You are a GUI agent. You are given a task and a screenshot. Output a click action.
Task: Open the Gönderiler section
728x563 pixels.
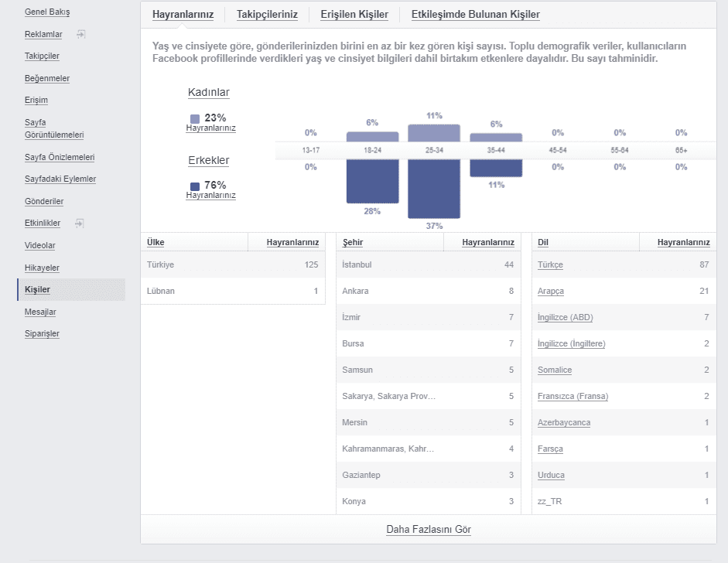pyautogui.click(x=45, y=201)
